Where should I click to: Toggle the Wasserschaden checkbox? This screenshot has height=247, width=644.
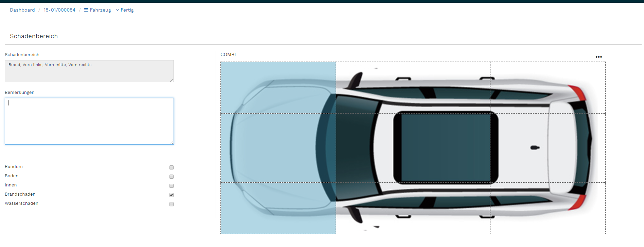pos(172,204)
